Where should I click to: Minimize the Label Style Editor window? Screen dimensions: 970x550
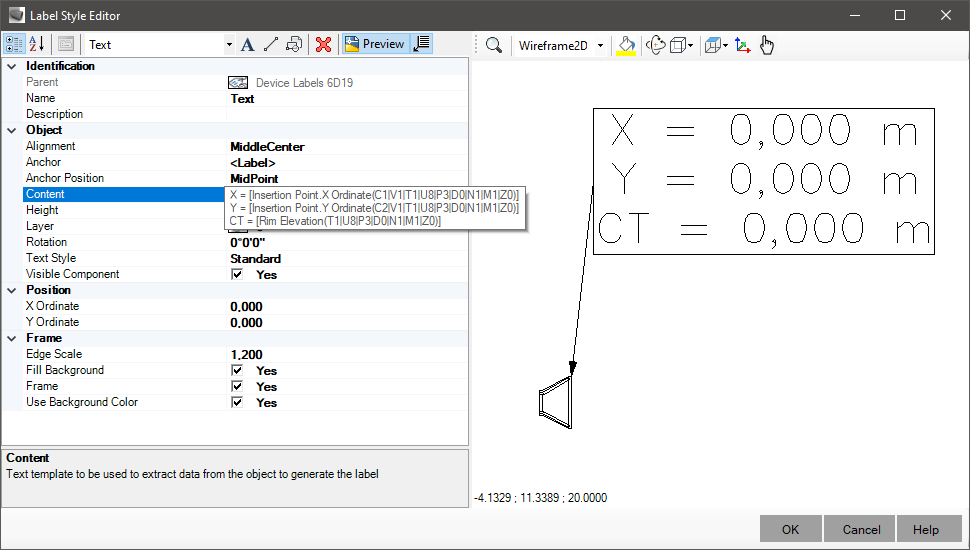tap(855, 15)
